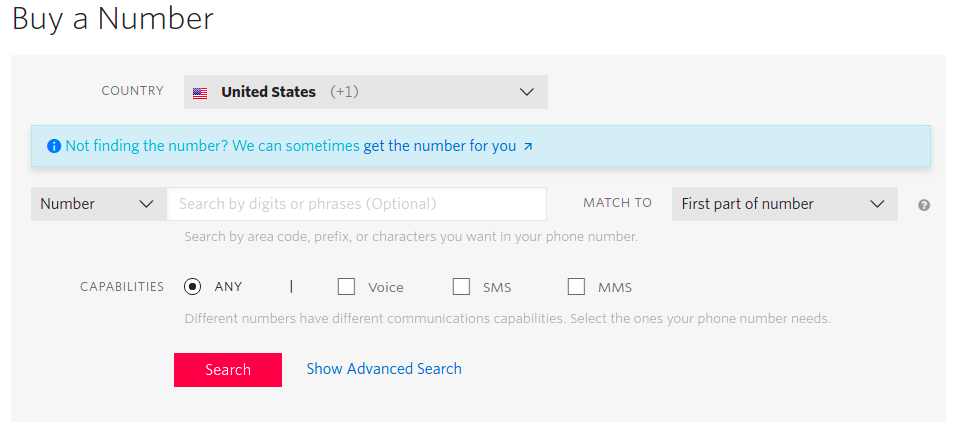Screen dimensions: 959x439
Task: Open the United States country dropdown
Action: pyautogui.click(x=366, y=92)
